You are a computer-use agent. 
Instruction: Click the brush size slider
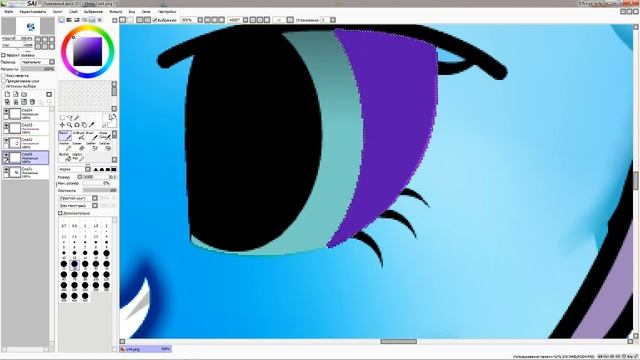(x=100, y=177)
